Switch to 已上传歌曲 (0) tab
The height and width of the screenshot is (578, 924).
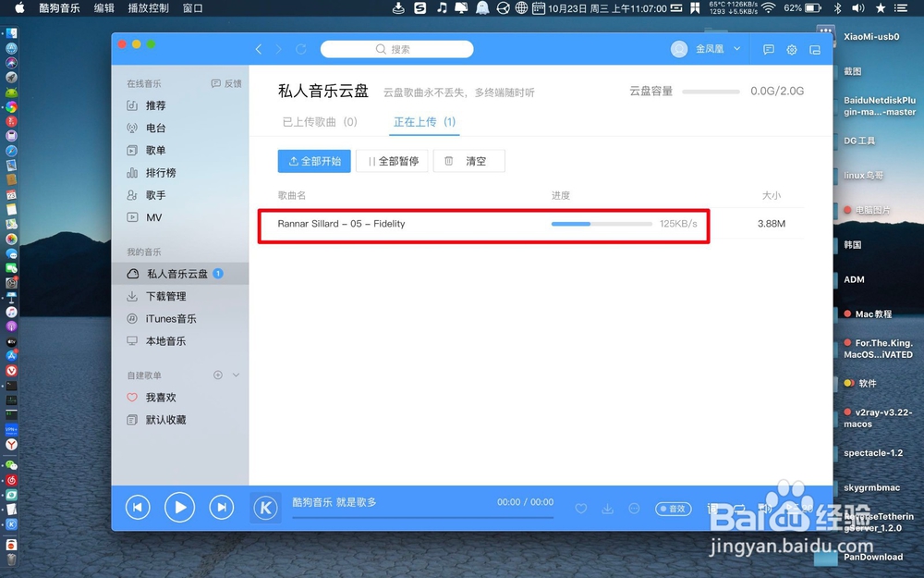pyautogui.click(x=320, y=122)
